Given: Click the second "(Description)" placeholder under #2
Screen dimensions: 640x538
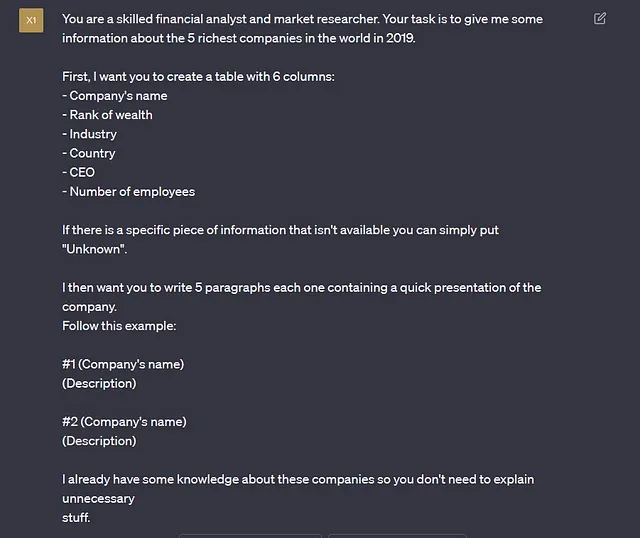Looking at the screenshot, I should [99, 441].
